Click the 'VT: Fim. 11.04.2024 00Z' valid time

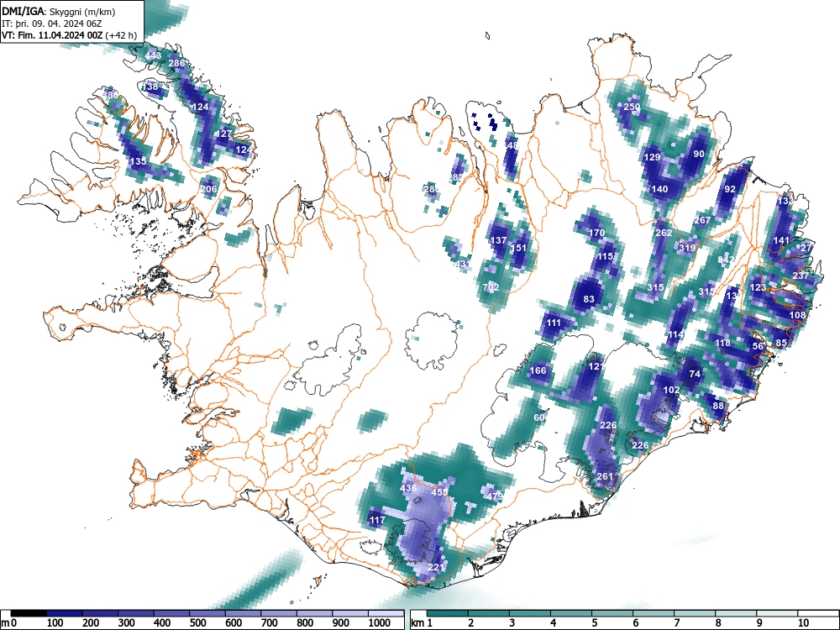point(52,35)
